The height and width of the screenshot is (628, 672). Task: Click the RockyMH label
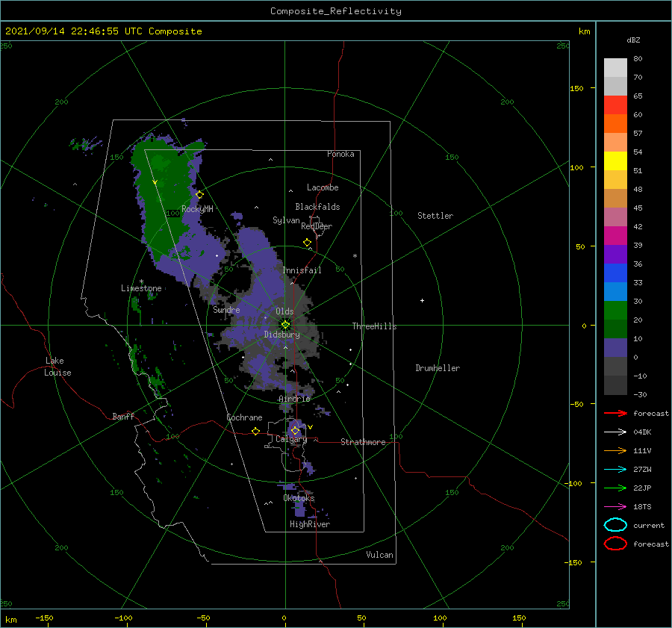coord(197,209)
